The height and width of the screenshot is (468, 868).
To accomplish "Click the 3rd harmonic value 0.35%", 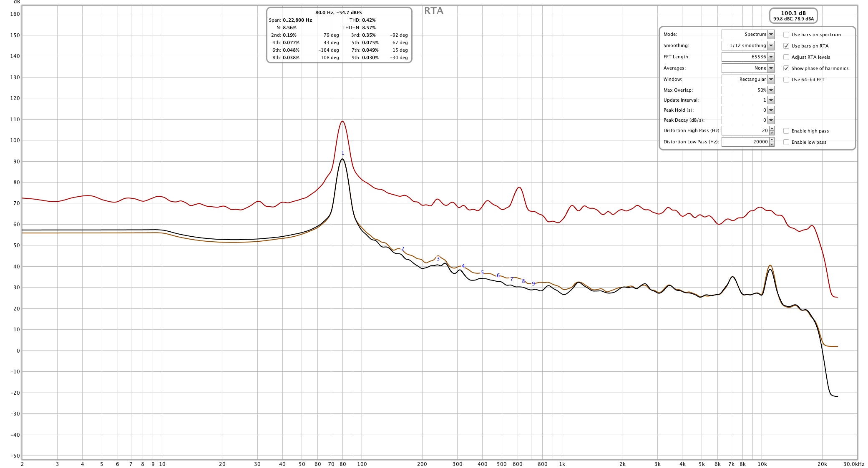I will (x=369, y=35).
